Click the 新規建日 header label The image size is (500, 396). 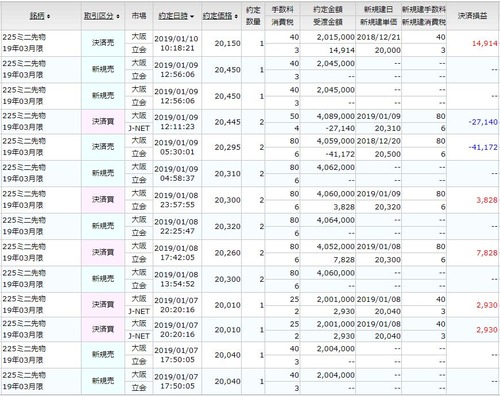378,10
